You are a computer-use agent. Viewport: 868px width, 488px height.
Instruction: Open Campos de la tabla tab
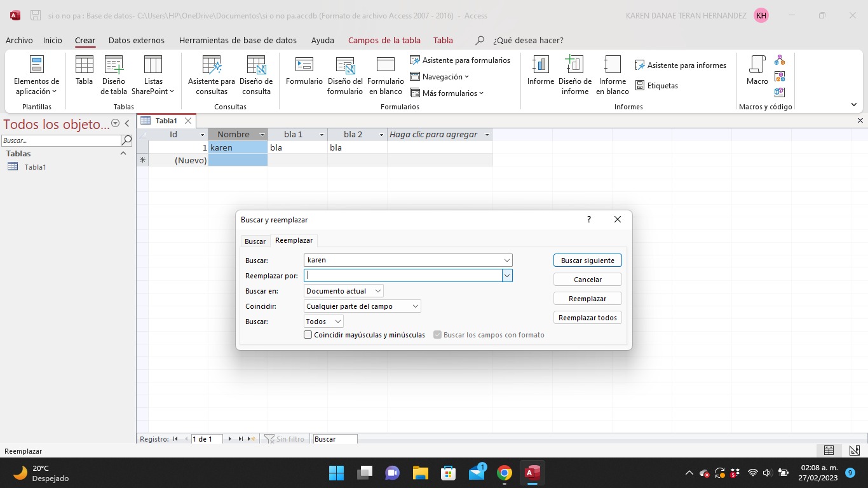[384, 40]
